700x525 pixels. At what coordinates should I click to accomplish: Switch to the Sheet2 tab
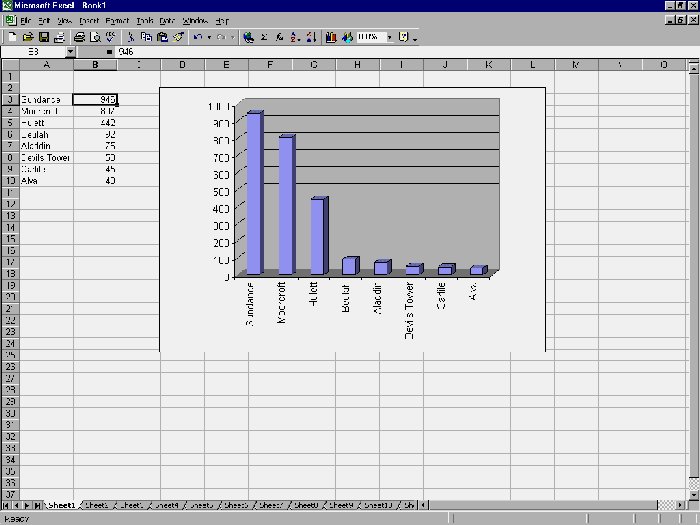[97, 506]
